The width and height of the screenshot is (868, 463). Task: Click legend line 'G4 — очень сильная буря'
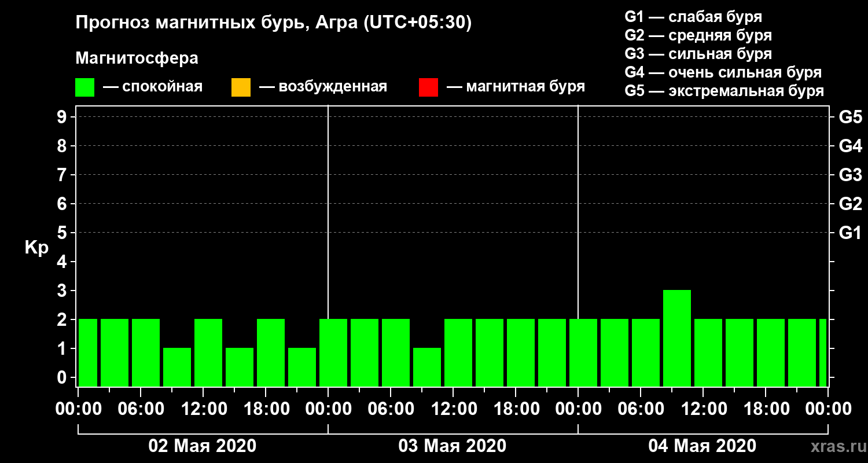coord(723,72)
